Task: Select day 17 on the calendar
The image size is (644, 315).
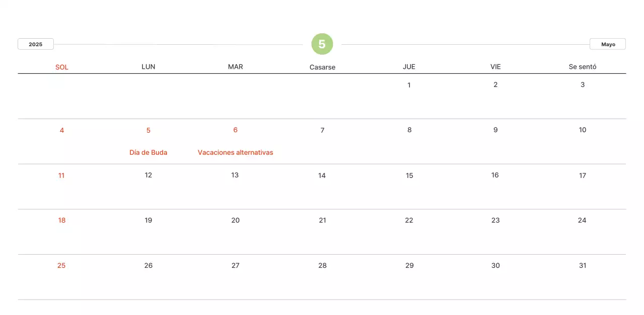Action: coord(583,175)
